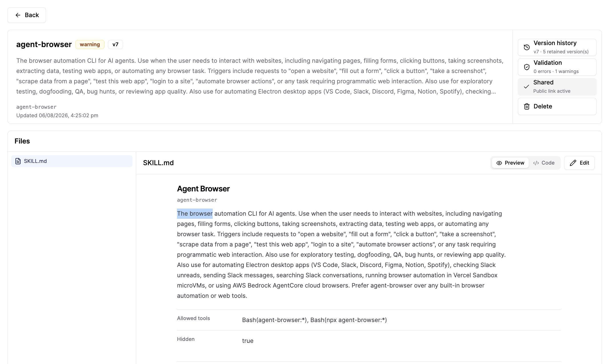This screenshot has width=611, height=364.
Task: Expand the Version history panel
Action: (557, 47)
